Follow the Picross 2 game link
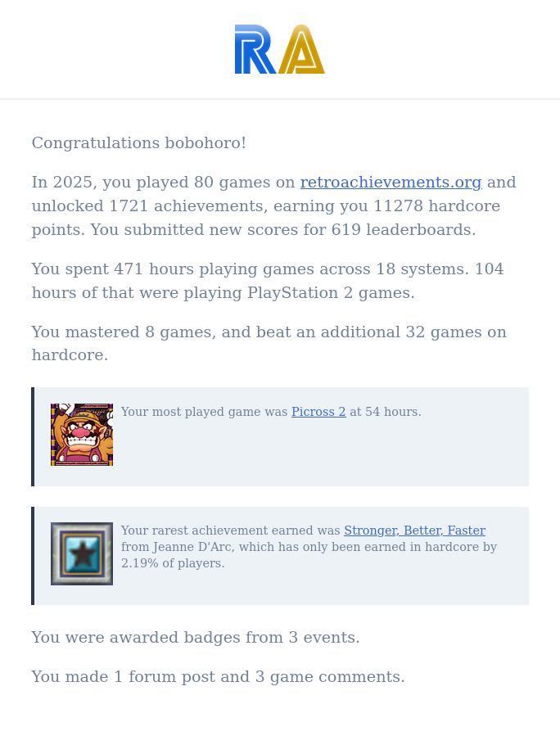 click(318, 412)
